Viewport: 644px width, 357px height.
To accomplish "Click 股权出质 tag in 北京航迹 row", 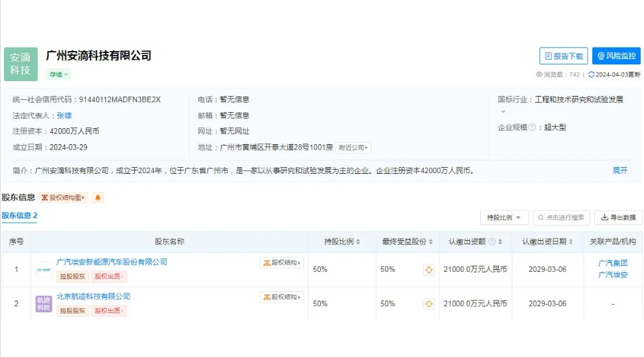I will (x=108, y=311).
